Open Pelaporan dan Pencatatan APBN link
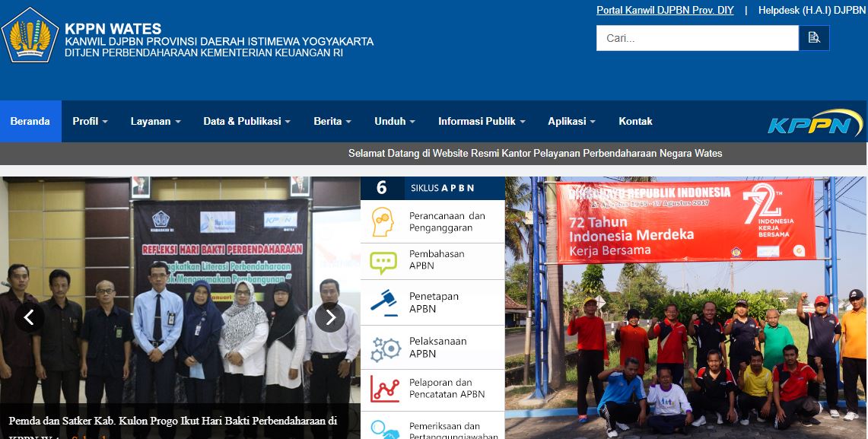Image resolution: width=868 pixels, height=439 pixels. point(447,389)
